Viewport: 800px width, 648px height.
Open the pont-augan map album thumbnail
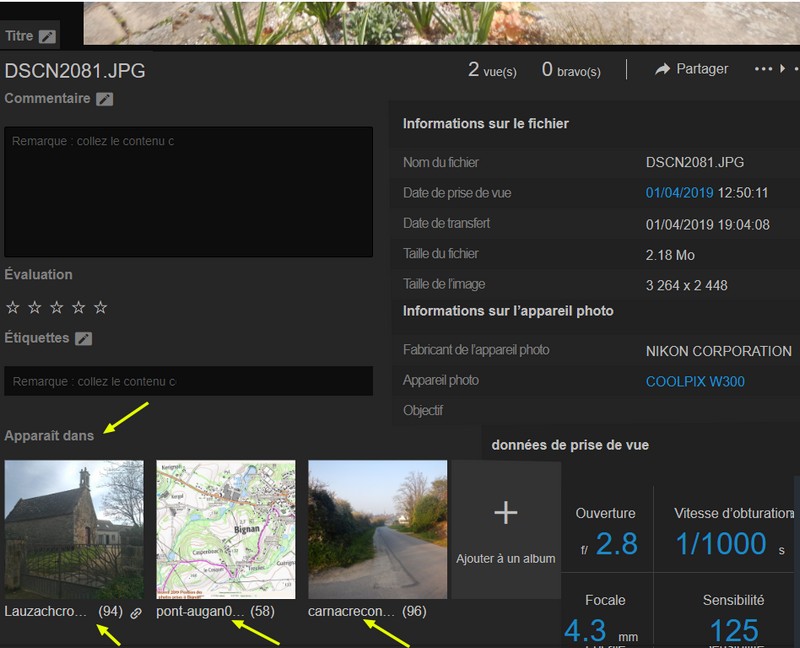tap(226, 529)
